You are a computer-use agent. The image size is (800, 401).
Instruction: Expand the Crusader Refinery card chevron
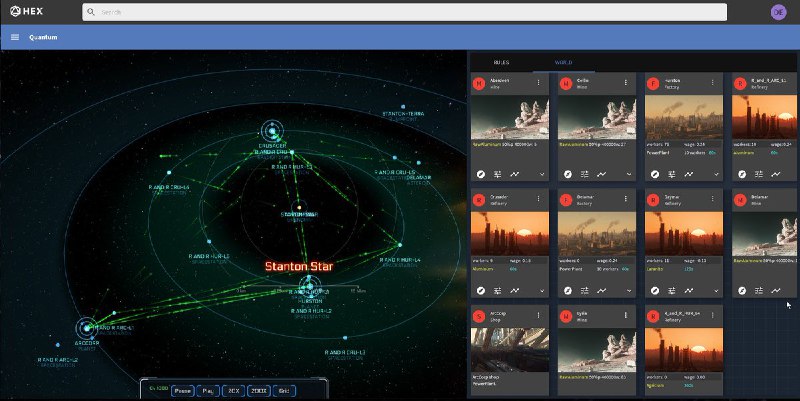pyautogui.click(x=541, y=289)
